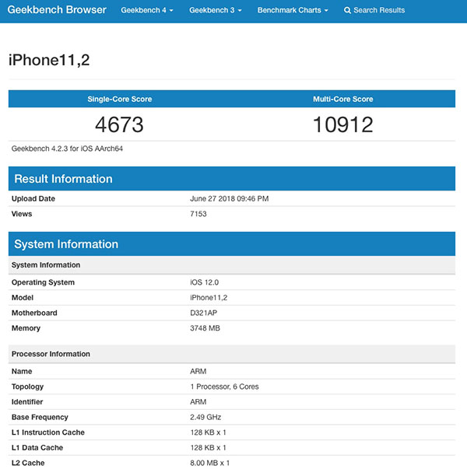Select the L1 Data Cache 128 KB x 1 value

click(208, 447)
